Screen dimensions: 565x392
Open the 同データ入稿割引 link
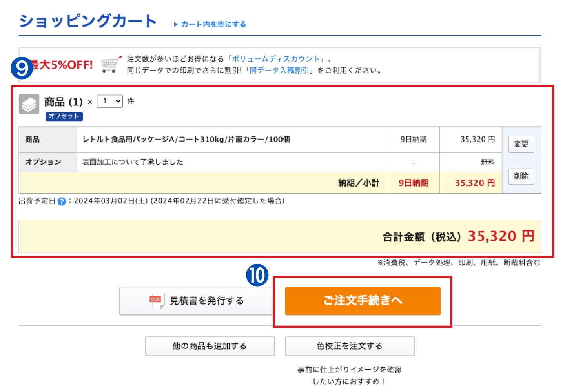click(x=279, y=71)
